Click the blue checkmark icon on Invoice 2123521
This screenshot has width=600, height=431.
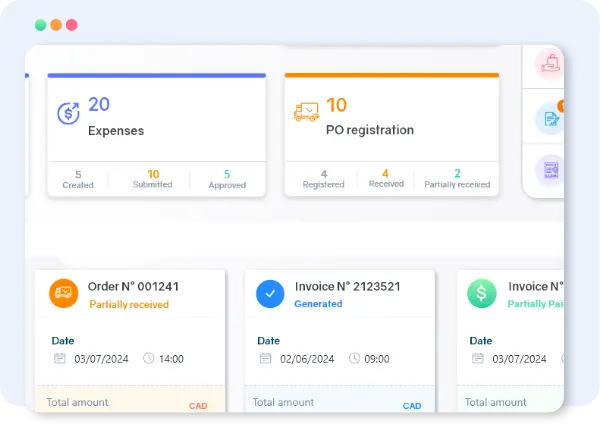click(x=270, y=293)
